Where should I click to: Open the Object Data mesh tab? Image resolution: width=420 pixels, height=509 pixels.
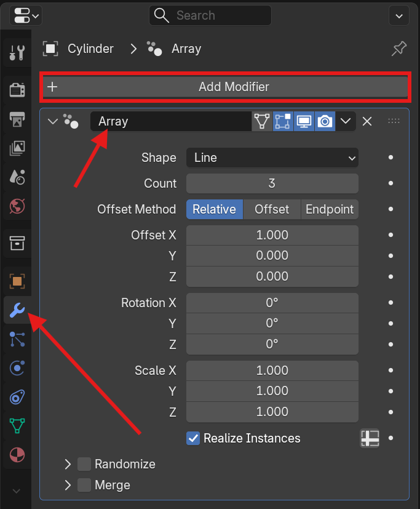[17, 425]
